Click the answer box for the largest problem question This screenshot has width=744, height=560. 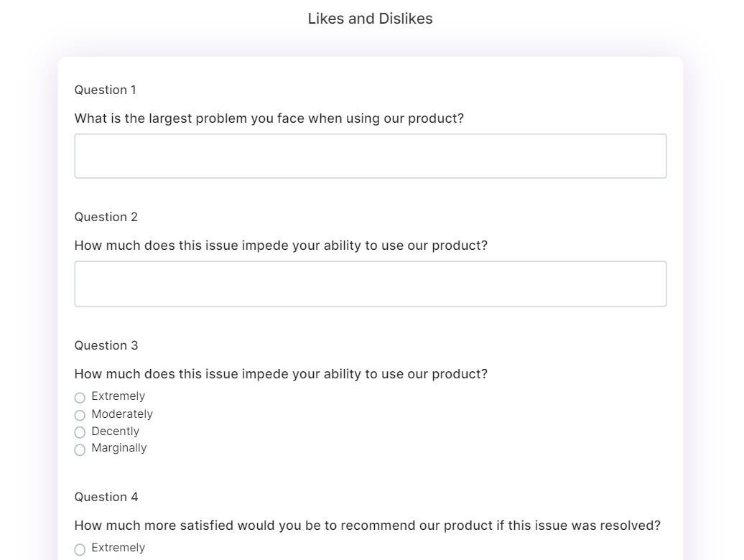point(370,155)
